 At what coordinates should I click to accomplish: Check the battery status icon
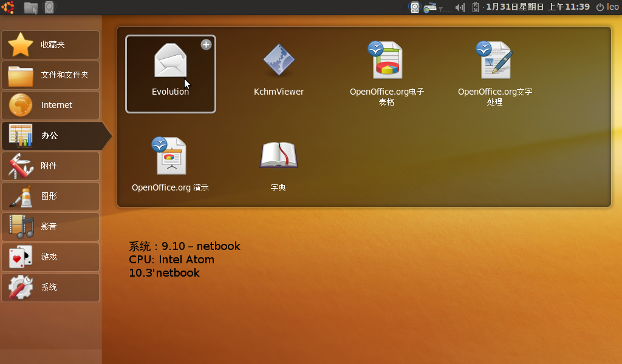pyautogui.click(x=475, y=7)
